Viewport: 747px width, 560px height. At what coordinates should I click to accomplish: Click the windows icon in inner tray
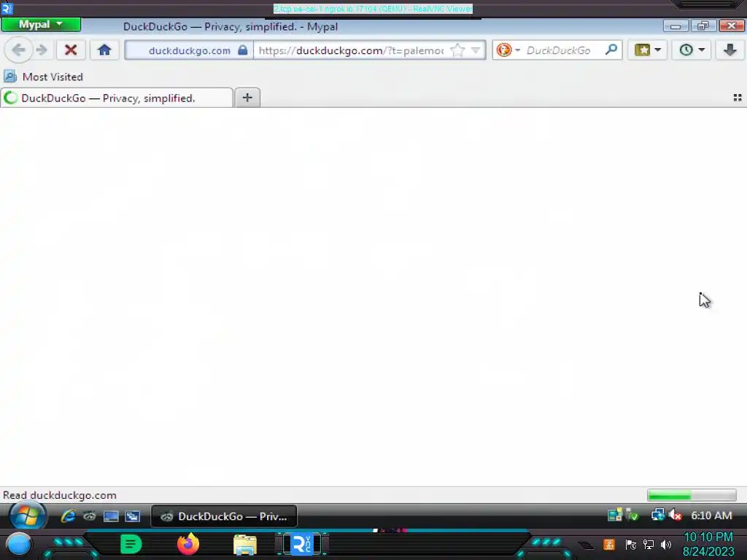pyautogui.click(x=615, y=515)
